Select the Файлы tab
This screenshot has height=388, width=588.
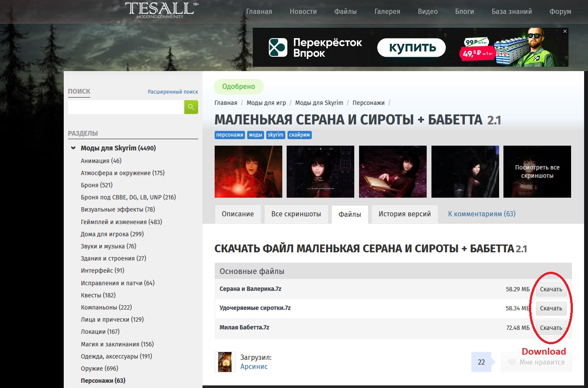[x=350, y=214]
